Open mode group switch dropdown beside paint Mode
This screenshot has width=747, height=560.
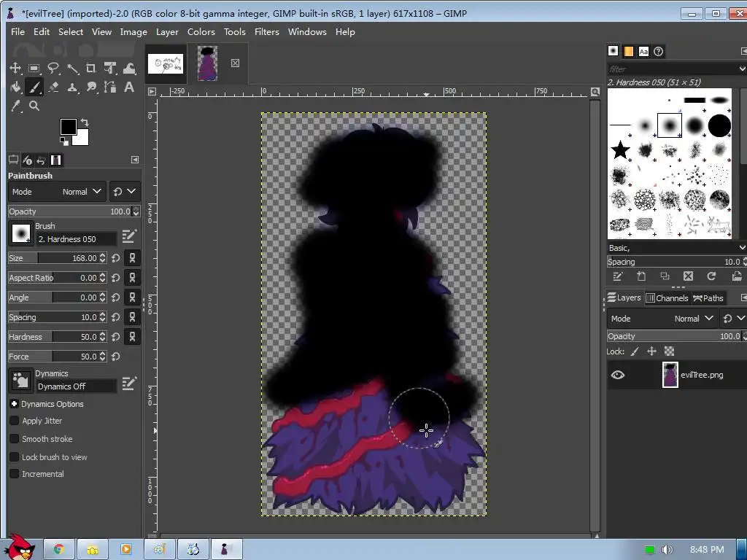[x=125, y=192]
